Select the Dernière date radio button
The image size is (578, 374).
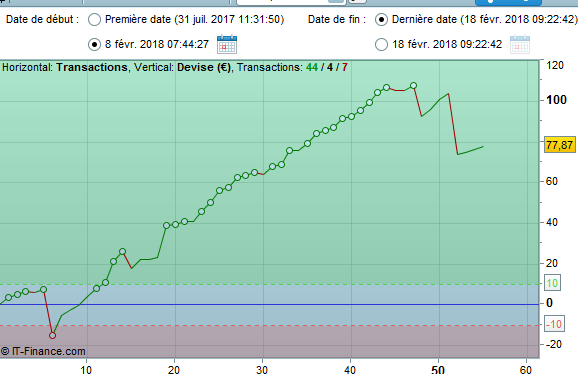click(x=381, y=20)
